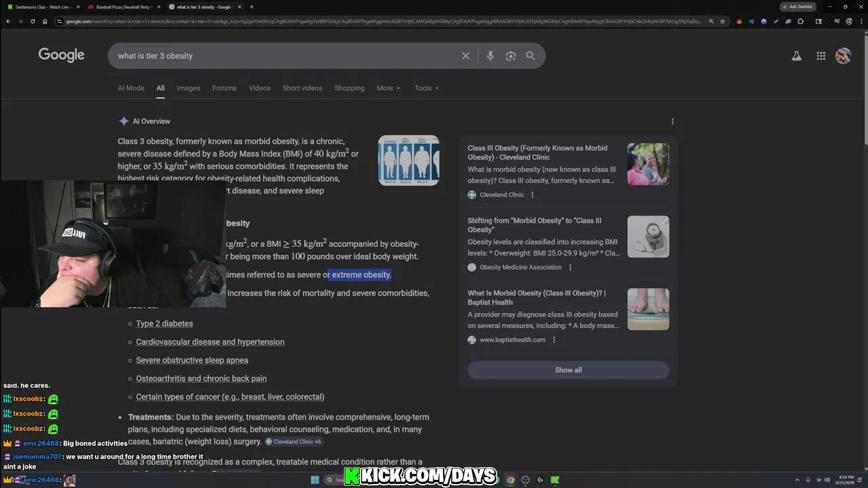Clear the search query with the X icon
This screenshot has width=868, height=488.
pyautogui.click(x=465, y=56)
